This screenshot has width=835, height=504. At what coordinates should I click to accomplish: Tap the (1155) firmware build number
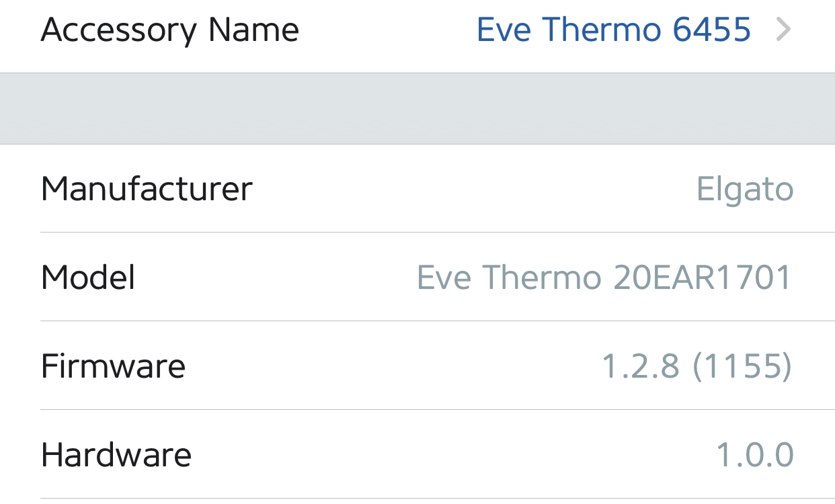[x=742, y=366]
